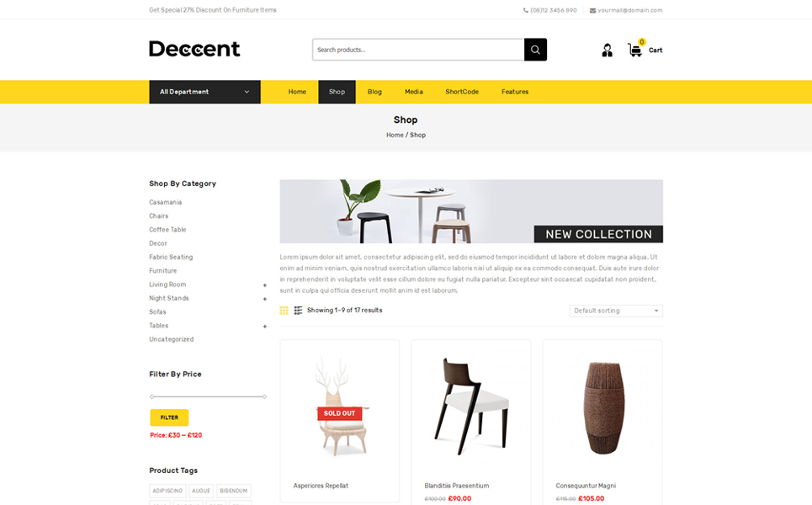Click the Deccent logo

[x=194, y=49]
